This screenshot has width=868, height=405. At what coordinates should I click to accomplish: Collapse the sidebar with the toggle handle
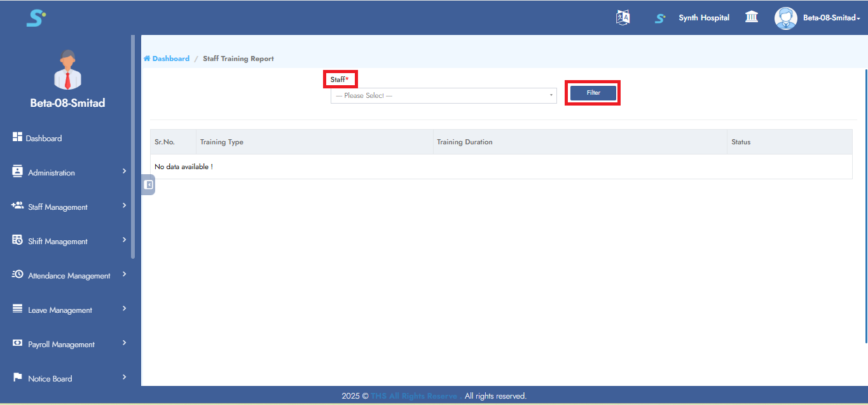point(148,185)
